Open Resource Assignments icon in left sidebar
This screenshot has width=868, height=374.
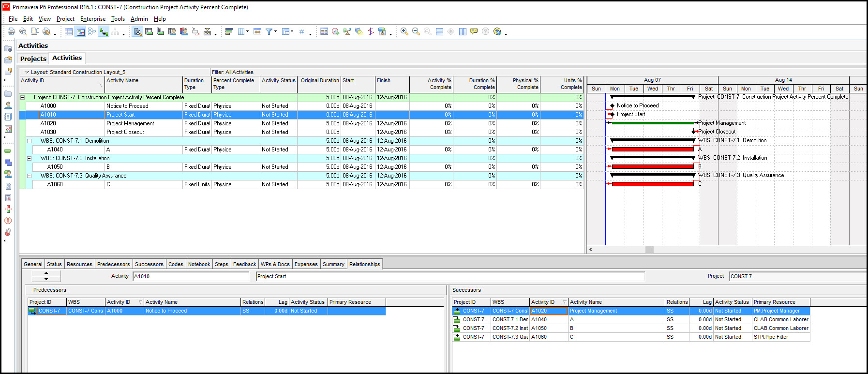8,174
